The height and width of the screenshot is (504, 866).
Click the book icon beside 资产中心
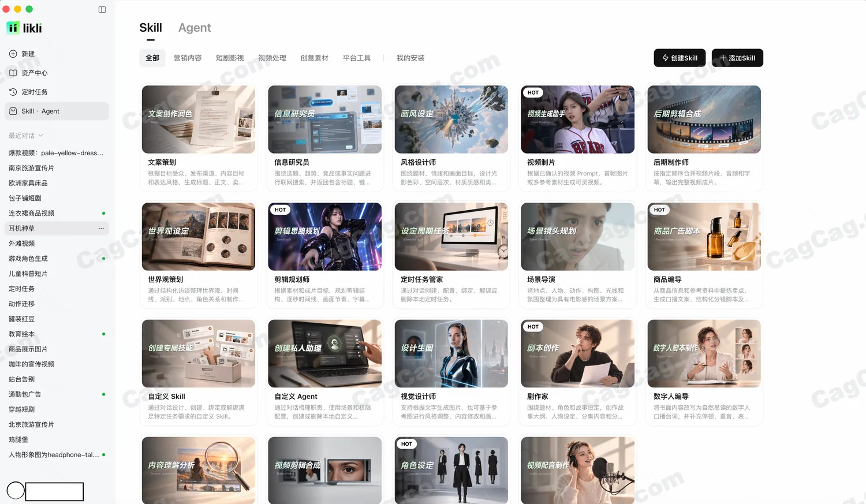pos(13,73)
